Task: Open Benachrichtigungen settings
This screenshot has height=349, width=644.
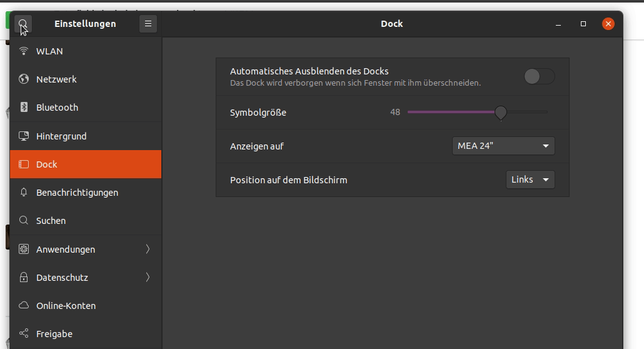Action: point(86,193)
